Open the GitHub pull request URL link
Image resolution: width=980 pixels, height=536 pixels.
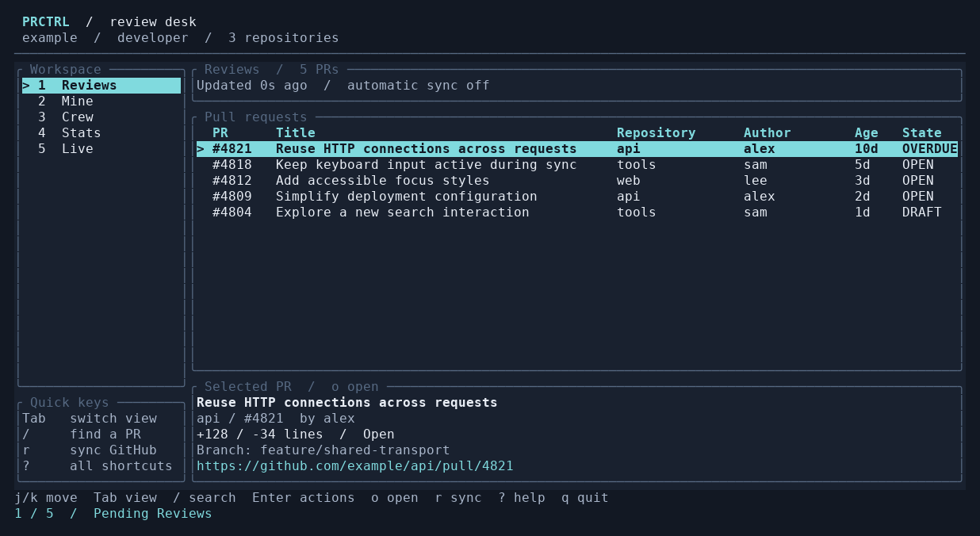point(355,466)
